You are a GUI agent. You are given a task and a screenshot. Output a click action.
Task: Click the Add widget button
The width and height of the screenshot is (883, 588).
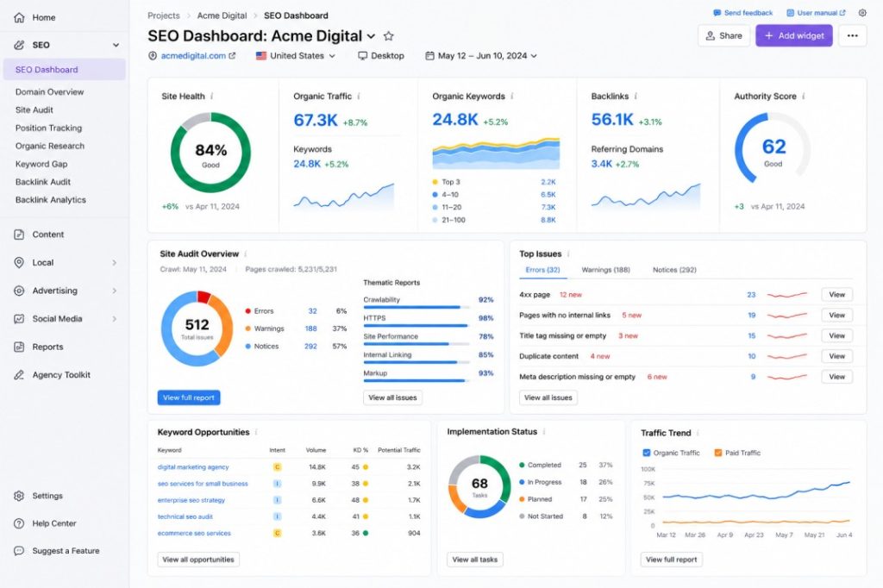[794, 35]
